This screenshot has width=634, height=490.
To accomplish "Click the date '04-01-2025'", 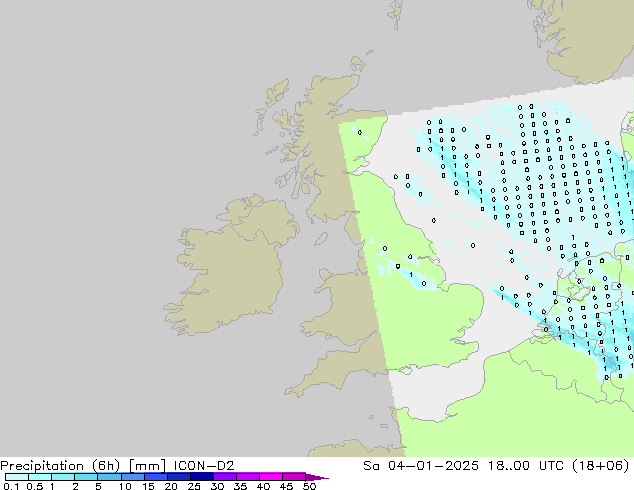I will pyautogui.click(x=433, y=466).
